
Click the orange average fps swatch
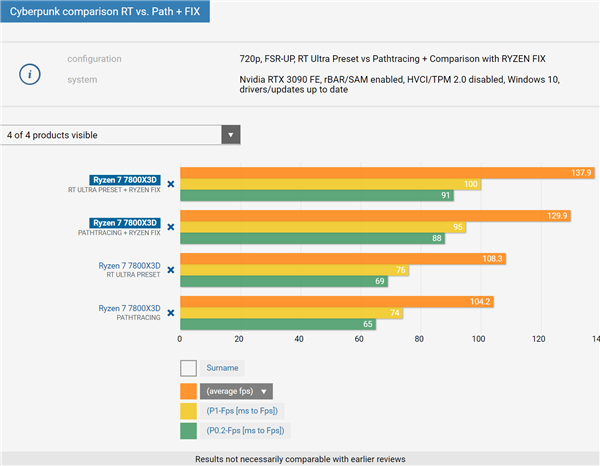[188, 391]
